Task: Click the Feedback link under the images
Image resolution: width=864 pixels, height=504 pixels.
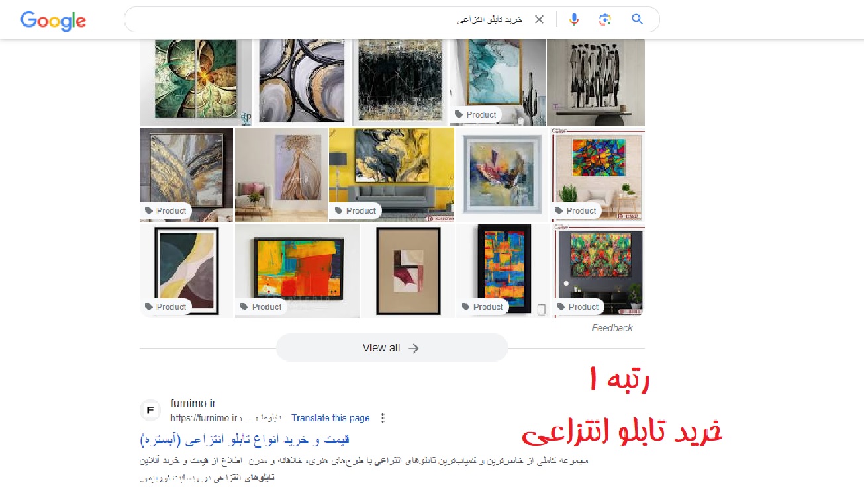Action: (x=612, y=328)
